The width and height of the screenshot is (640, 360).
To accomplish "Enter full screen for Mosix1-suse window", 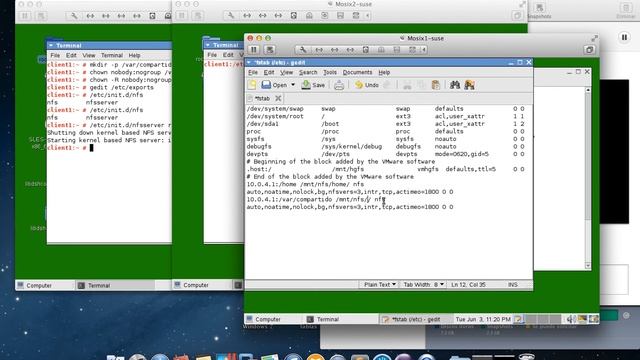I will pyautogui.click(x=594, y=38).
